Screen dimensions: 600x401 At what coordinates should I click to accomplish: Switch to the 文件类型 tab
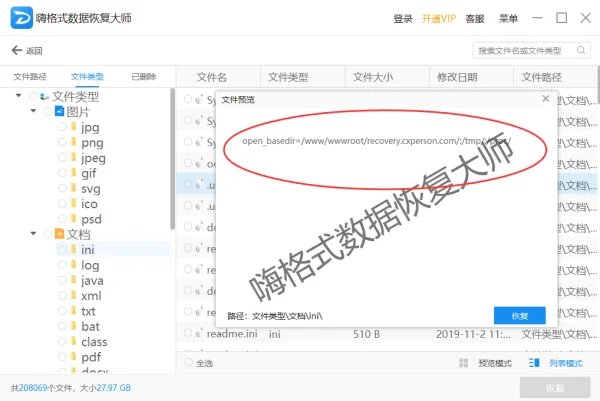click(87, 77)
